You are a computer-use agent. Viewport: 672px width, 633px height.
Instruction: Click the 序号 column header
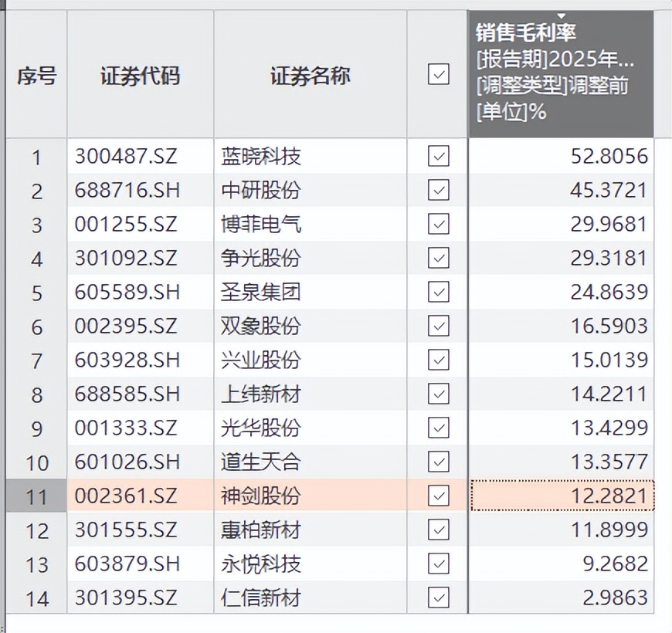[36, 76]
